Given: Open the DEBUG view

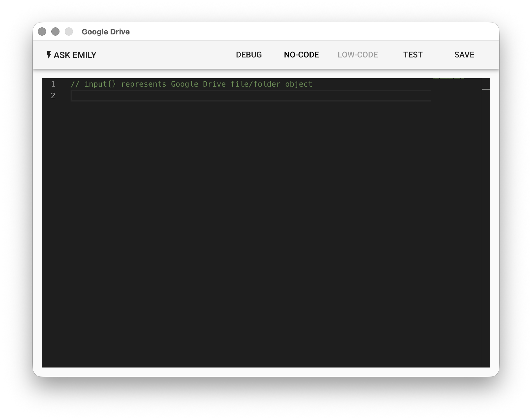Looking at the screenshot, I should pyautogui.click(x=249, y=55).
